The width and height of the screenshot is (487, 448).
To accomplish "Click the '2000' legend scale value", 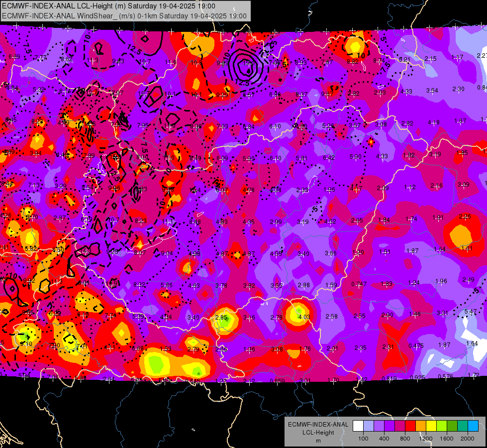I will pos(468,439).
